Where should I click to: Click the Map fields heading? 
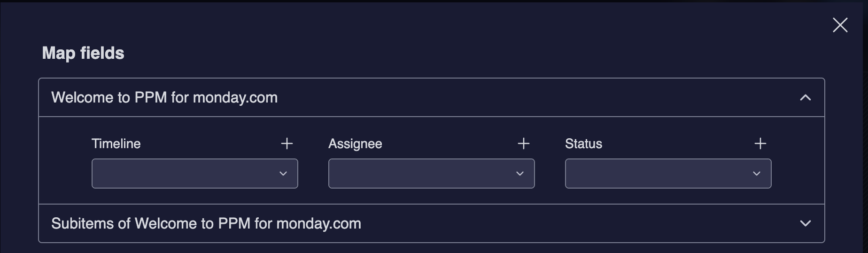point(83,53)
